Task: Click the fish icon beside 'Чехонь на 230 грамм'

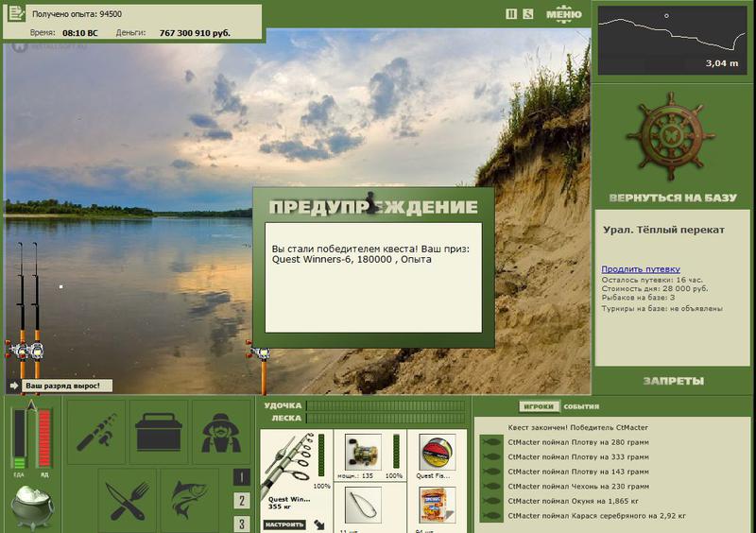Action: 491,486
